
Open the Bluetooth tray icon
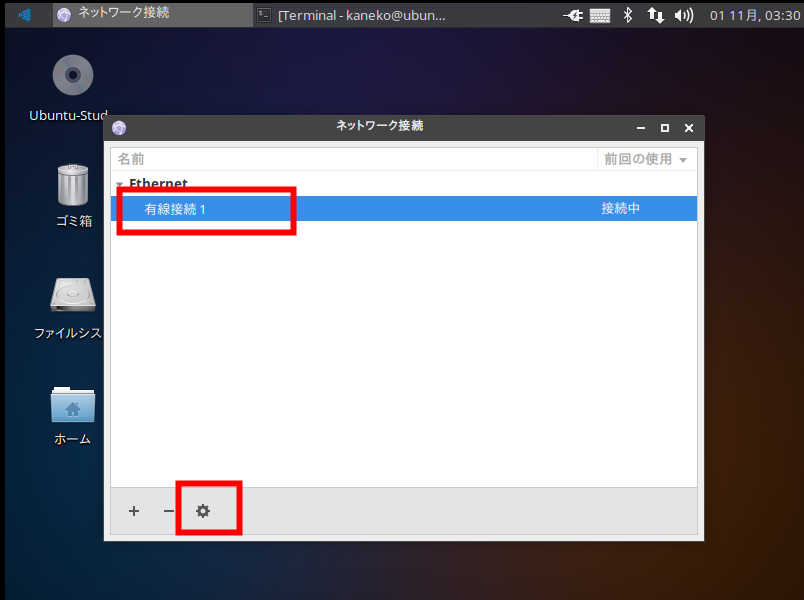628,15
